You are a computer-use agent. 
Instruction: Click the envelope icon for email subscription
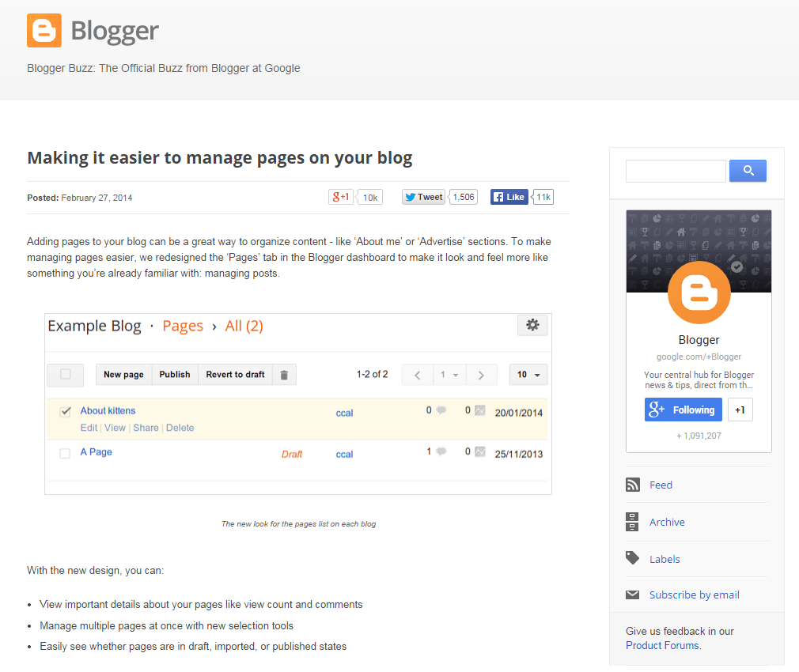point(632,595)
